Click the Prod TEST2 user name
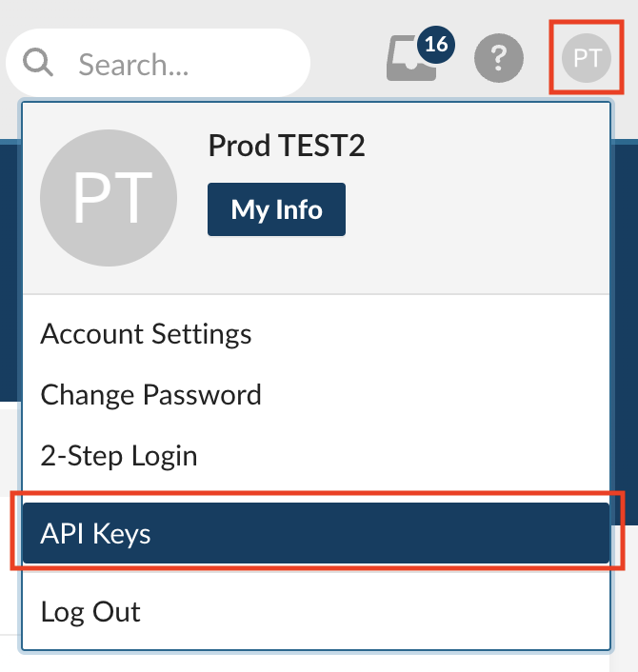 pos(286,146)
